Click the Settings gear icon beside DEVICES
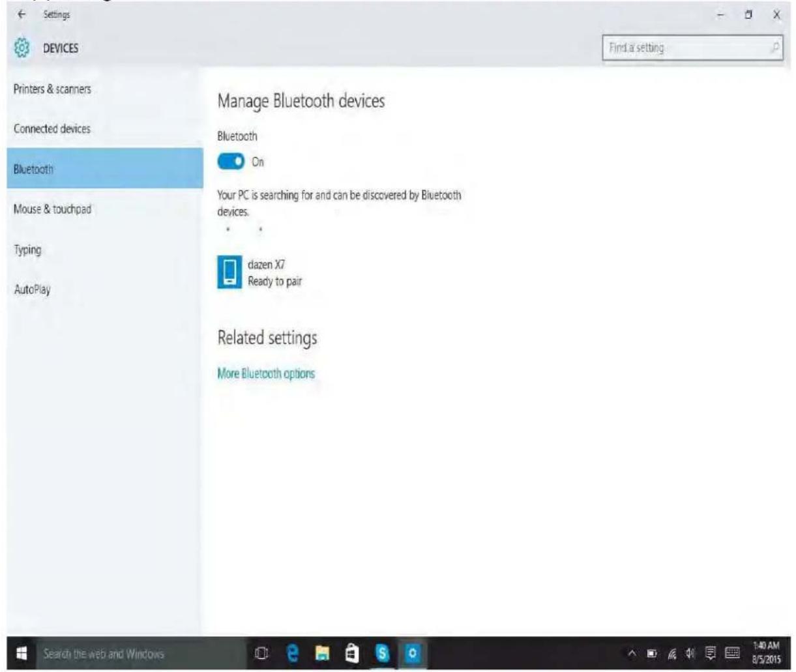The width and height of the screenshot is (796, 672). [23, 48]
